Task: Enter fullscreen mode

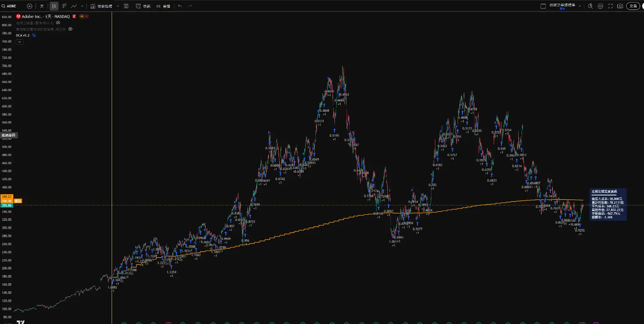Action: tap(610, 6)
